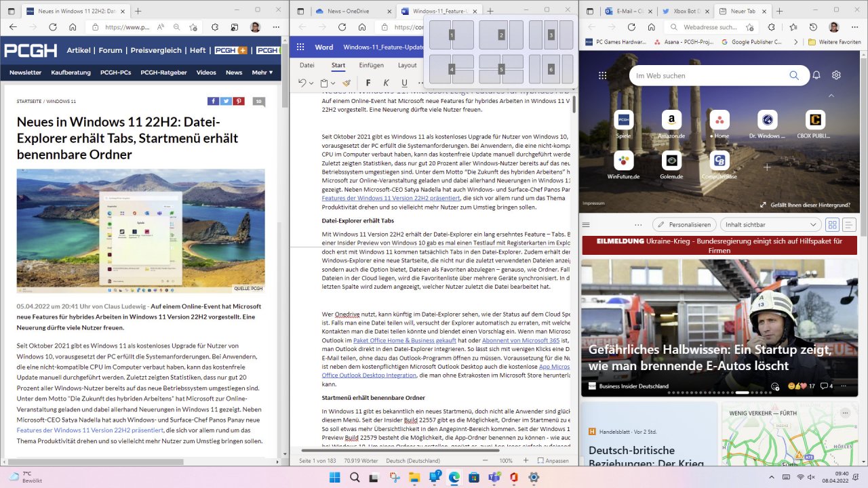Switch to the E-Mail browser tab
868x488 pixels.
627,11
